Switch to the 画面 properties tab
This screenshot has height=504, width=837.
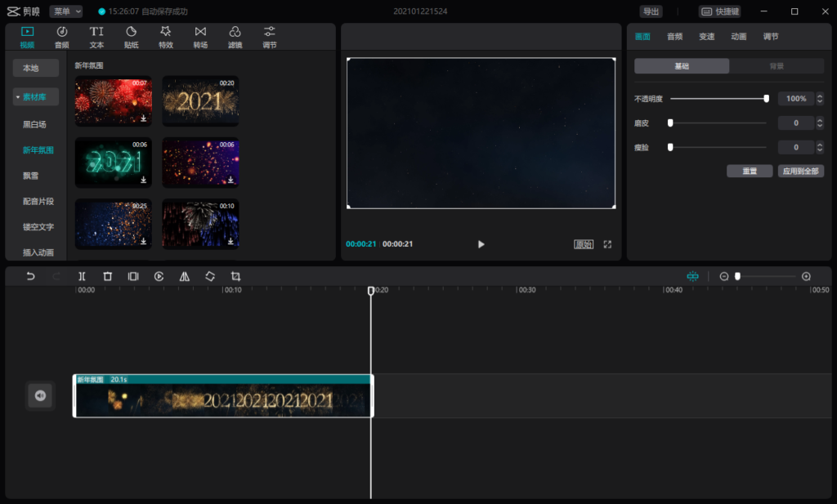tap(642, 36)
